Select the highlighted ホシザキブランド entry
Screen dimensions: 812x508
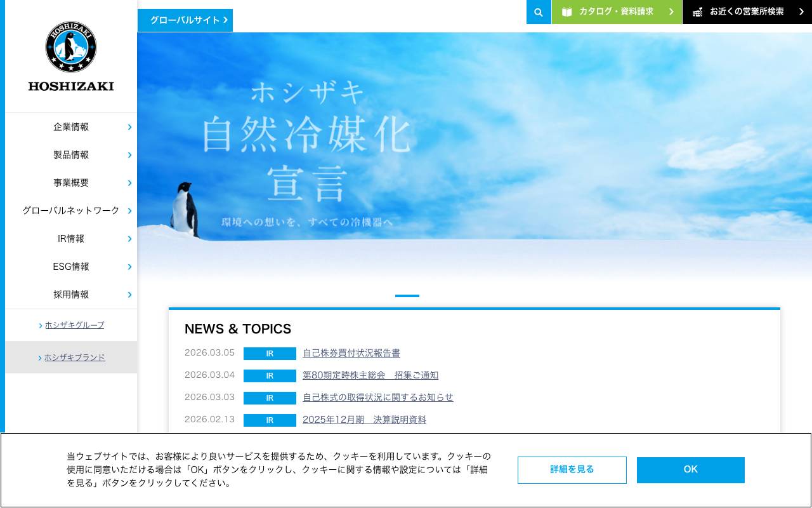74,357
